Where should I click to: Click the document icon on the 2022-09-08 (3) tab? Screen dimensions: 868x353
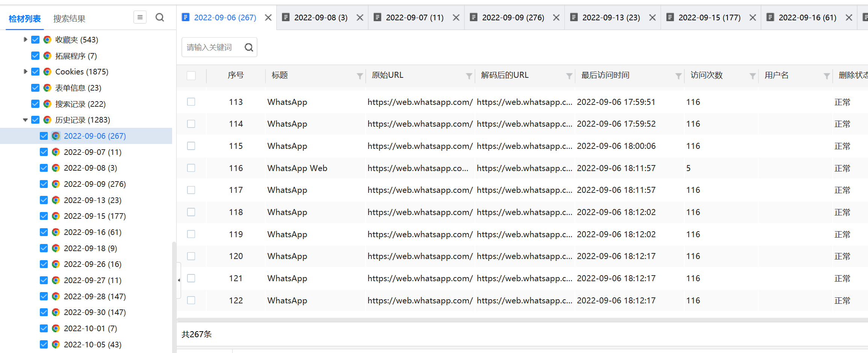(x=286, y=17)
